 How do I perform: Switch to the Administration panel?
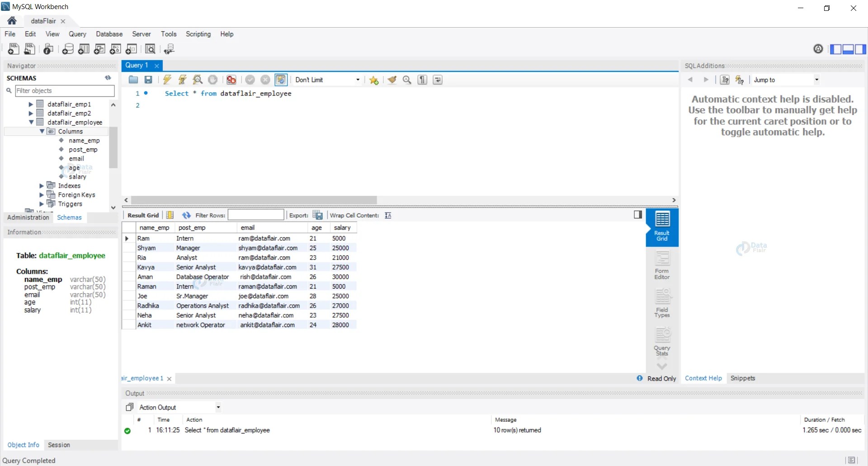pos(28,217)
